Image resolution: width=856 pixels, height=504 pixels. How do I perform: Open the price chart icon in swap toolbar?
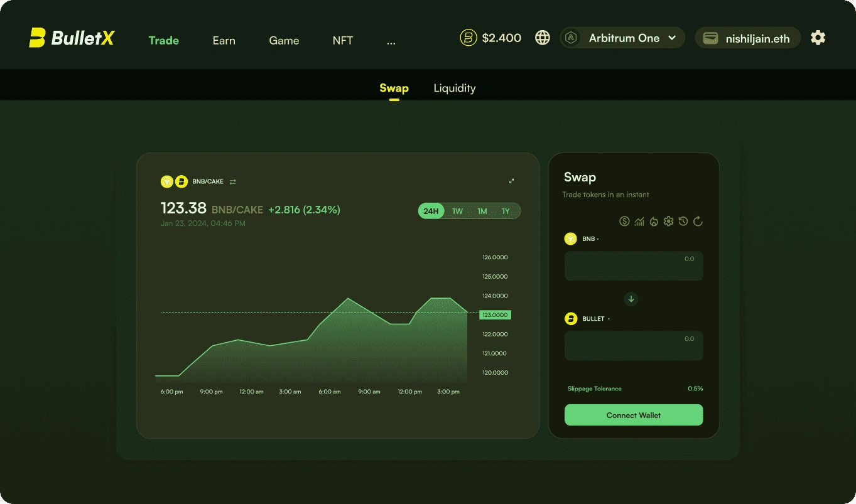(x=639, y=221)
